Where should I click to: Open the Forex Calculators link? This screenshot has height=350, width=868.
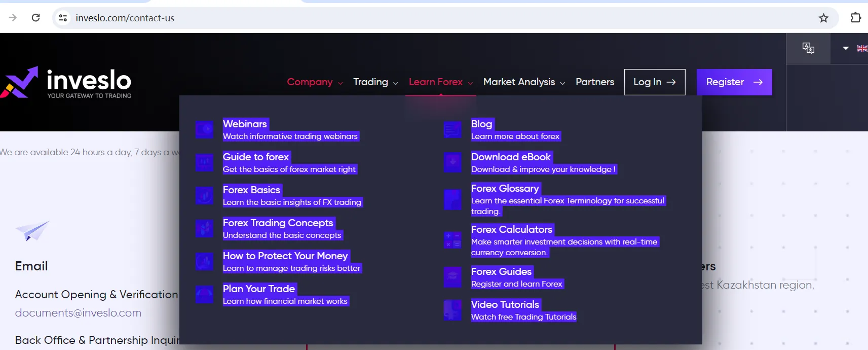(x=512, y=229)
